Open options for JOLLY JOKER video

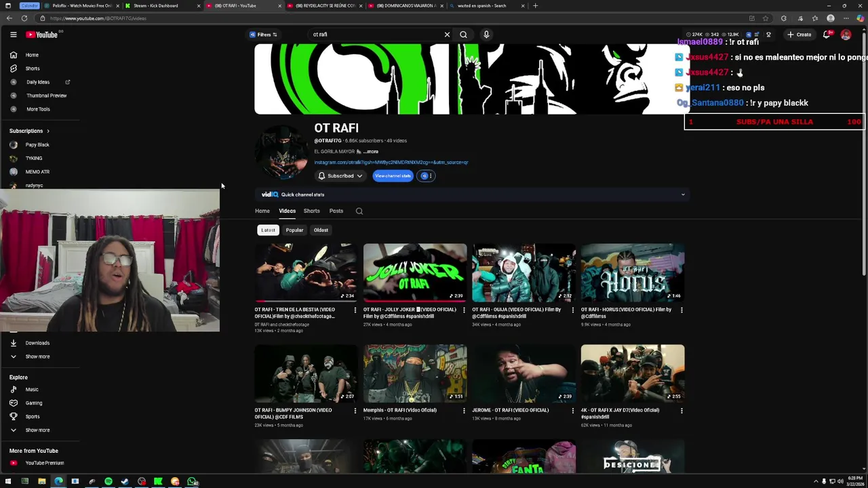[x=464, y=310]
